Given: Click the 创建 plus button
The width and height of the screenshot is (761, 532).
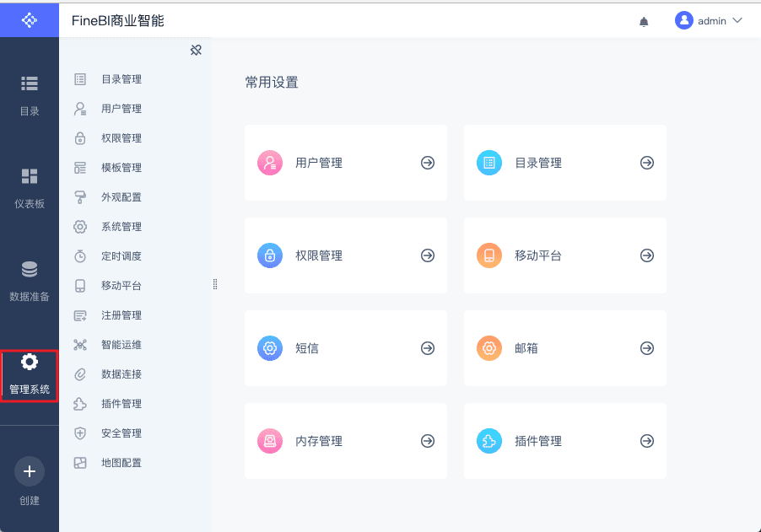Looking at the screenshot, I should (x=30, y=471).
